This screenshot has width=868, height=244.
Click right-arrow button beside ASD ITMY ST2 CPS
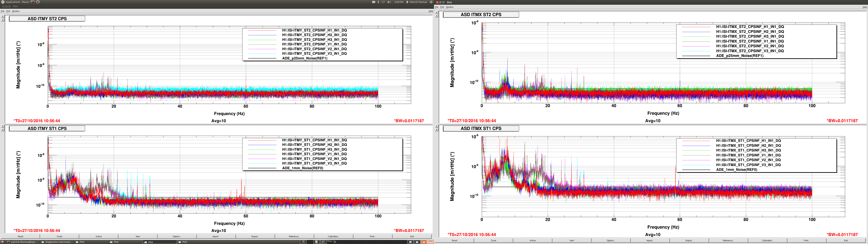[x=3, y=16]
